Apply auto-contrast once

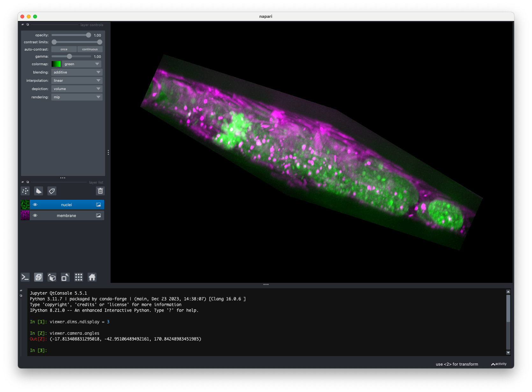tap(64, 49)
